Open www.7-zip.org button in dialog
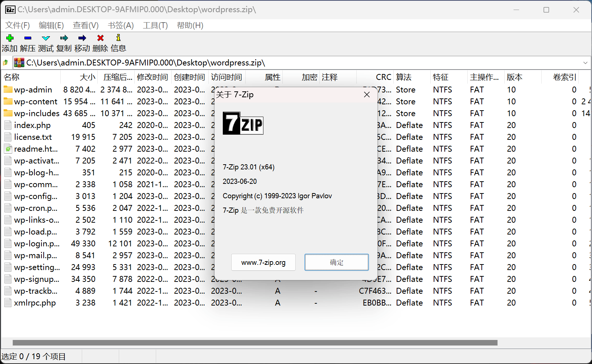The image size is (592, 364). click(x=263, y=262)
